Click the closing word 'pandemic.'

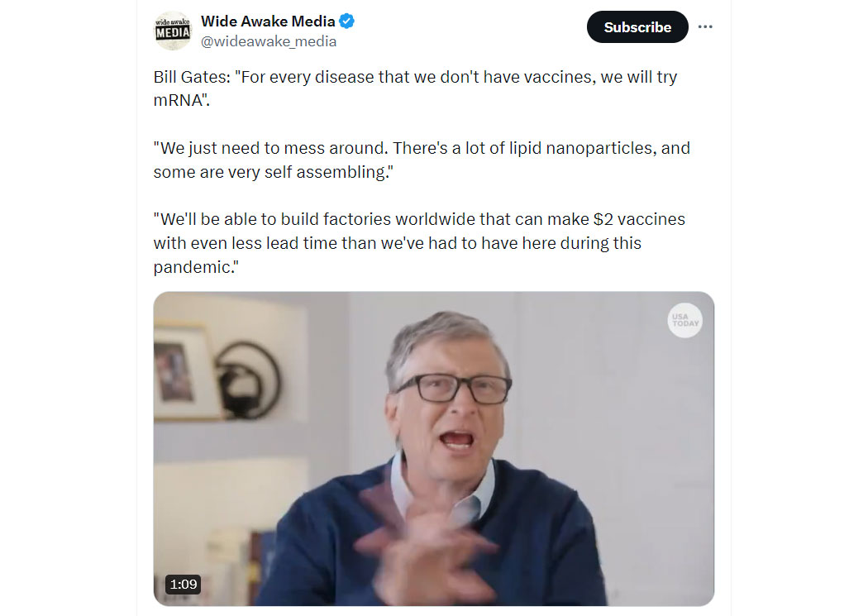pyautogui.click(x=196, y=267)
